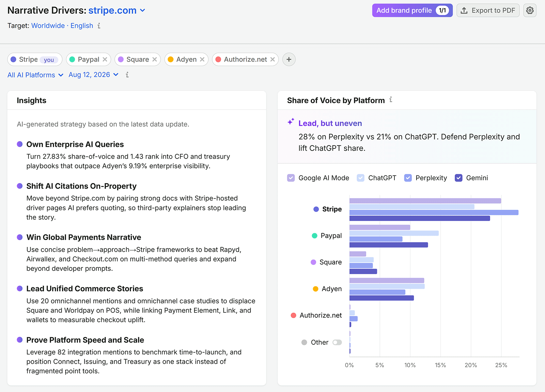Toggle the Perplexity checkbox
Image resolution: width=545 pixels, height=392 pixels.
pyautogui.click(x=408, y=178)
